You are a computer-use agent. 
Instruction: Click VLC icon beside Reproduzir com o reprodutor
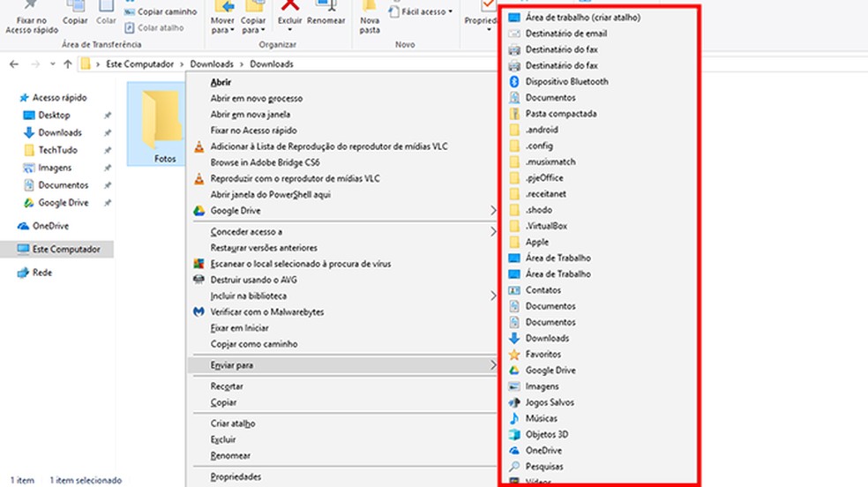[x=198, y=179]
